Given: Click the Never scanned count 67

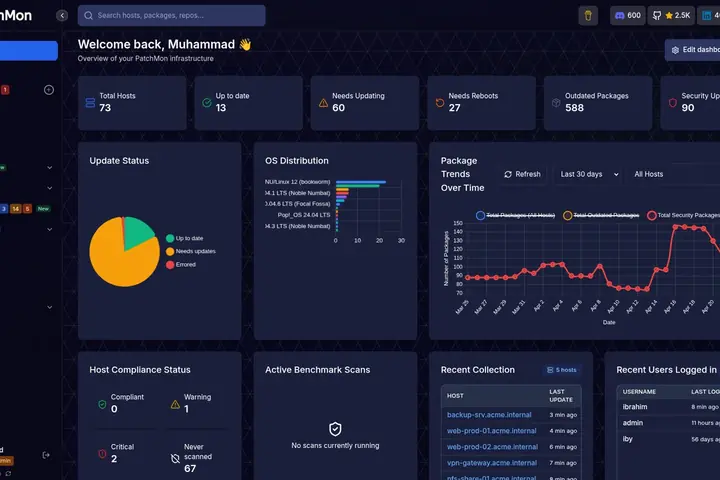Looking at the screenshot, I should (x=190, y=469).
